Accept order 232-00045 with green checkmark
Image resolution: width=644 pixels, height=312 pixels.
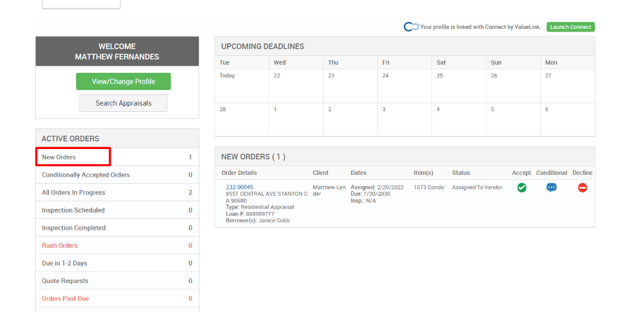pos(521,187)
